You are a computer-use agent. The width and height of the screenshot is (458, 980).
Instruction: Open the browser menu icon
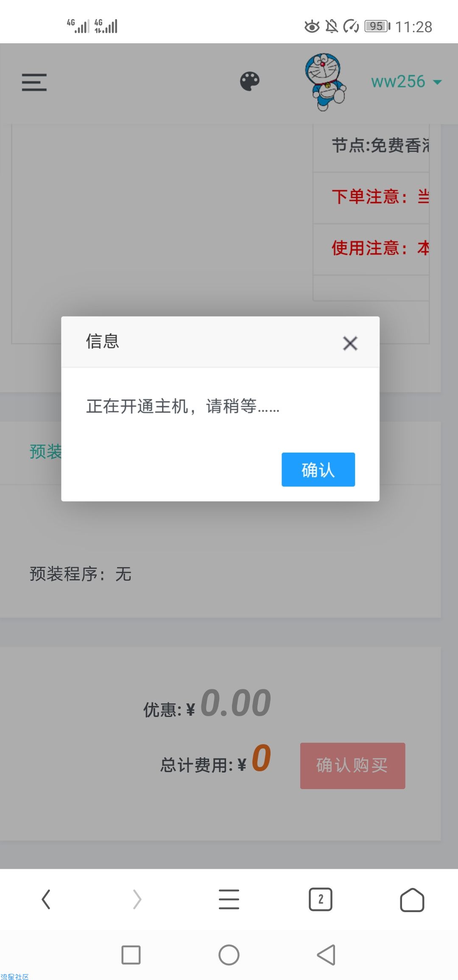(x=229, y=899)
